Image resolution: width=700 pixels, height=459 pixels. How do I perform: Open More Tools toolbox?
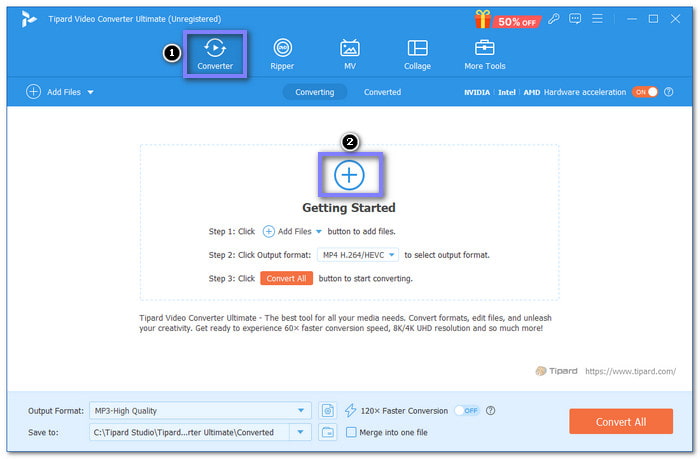pos(484,54)
